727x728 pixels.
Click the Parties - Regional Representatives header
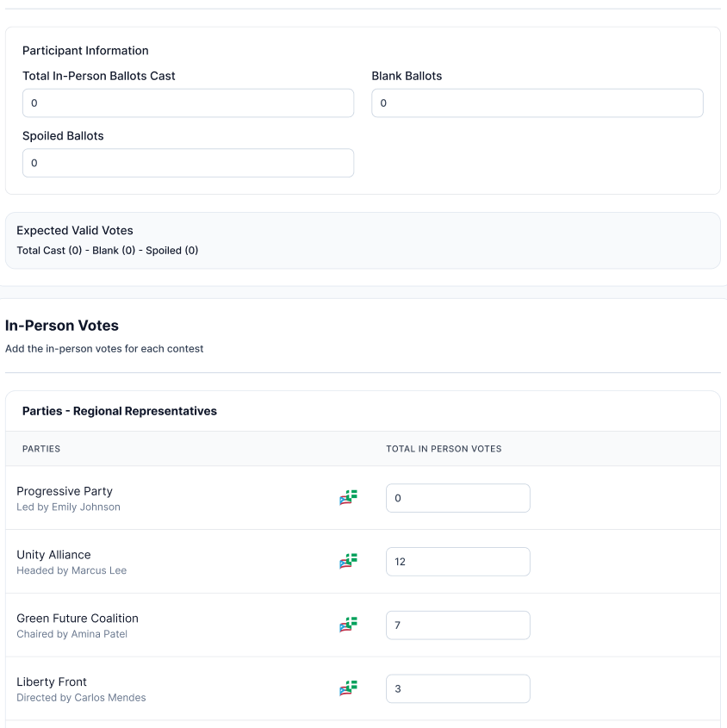[x=120, y=411]
